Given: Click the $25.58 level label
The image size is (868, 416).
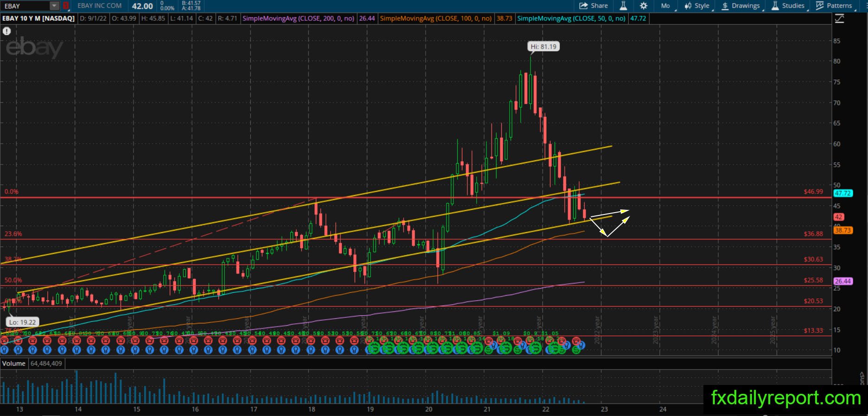Looking at the screenshot, I should click(813, 280).
